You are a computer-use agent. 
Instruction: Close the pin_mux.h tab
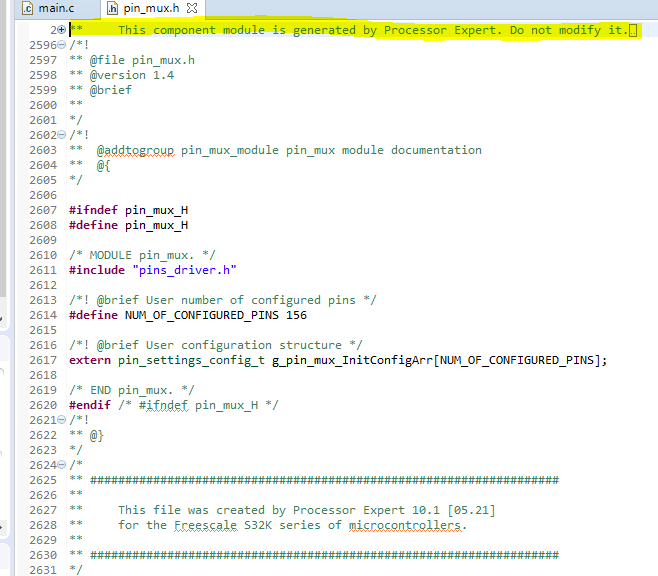(192, 8)
